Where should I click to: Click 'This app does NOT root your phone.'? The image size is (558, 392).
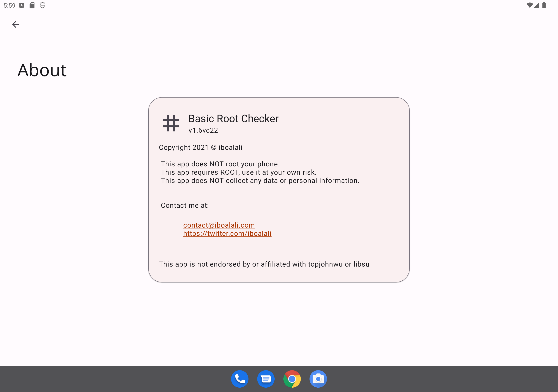(x=220, y=164)
